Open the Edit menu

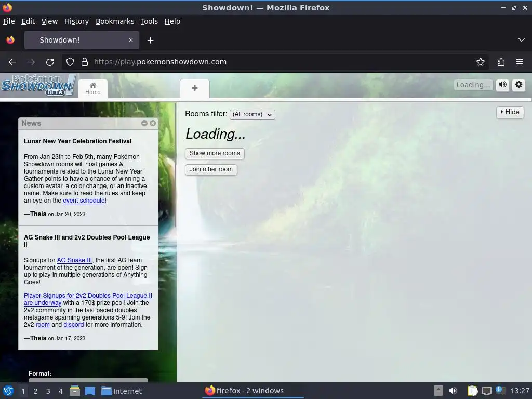(x=28, y=21)
